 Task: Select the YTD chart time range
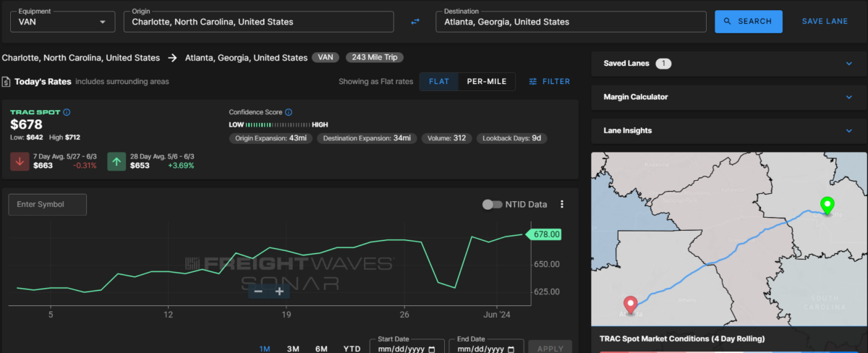[x=352, y=349]
